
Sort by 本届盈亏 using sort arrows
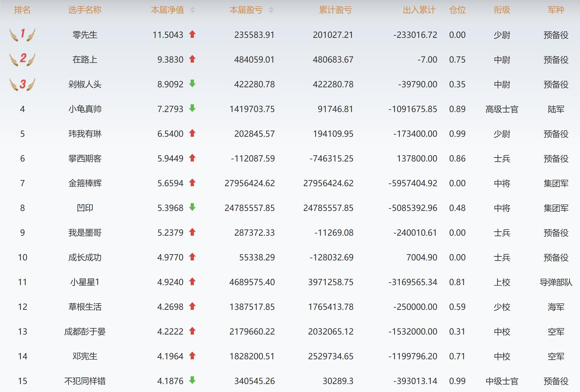coord(271,10)
